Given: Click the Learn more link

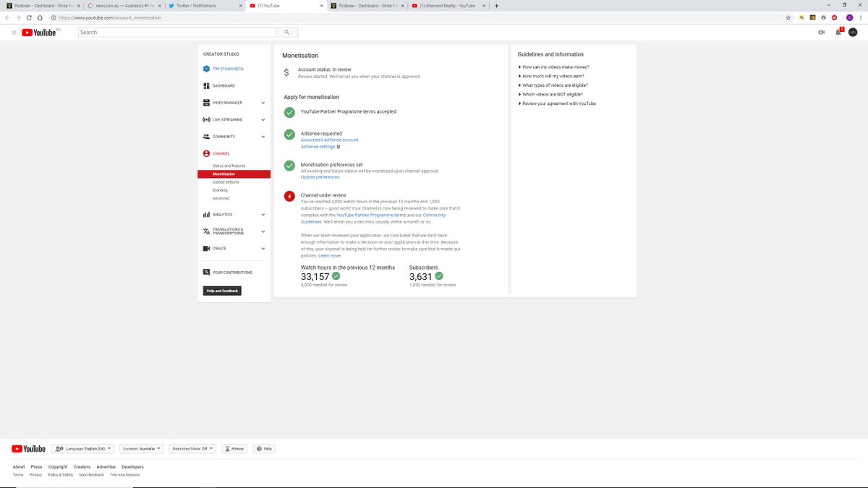Looking at the screenshot, I should 330,256.
